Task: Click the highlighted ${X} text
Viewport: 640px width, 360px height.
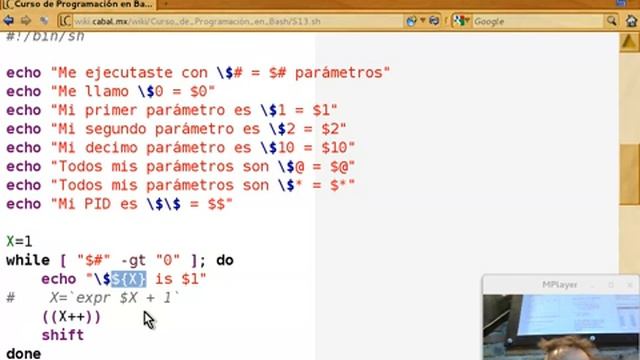Action: pyautogui.click(x=129, y=279)
